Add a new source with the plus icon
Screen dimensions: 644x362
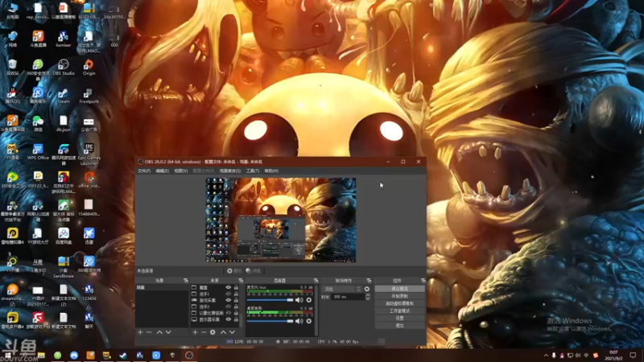[x=195, y=332]
